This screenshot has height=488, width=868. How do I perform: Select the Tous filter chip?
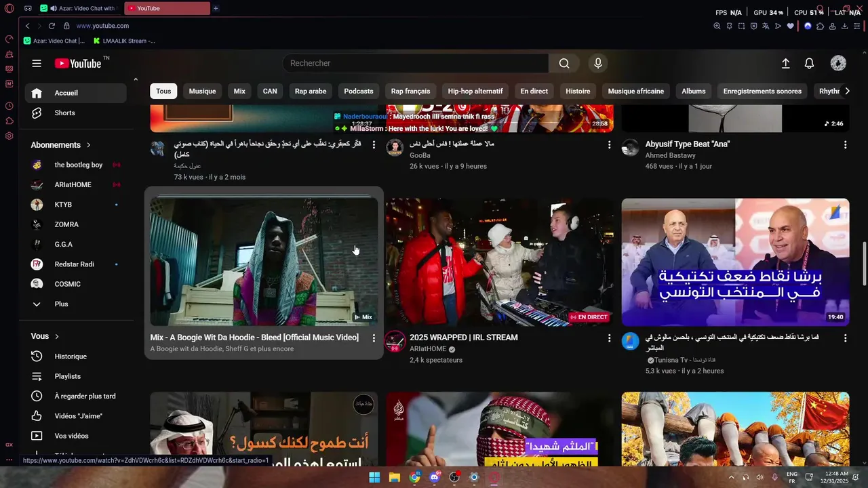(163, 91)
